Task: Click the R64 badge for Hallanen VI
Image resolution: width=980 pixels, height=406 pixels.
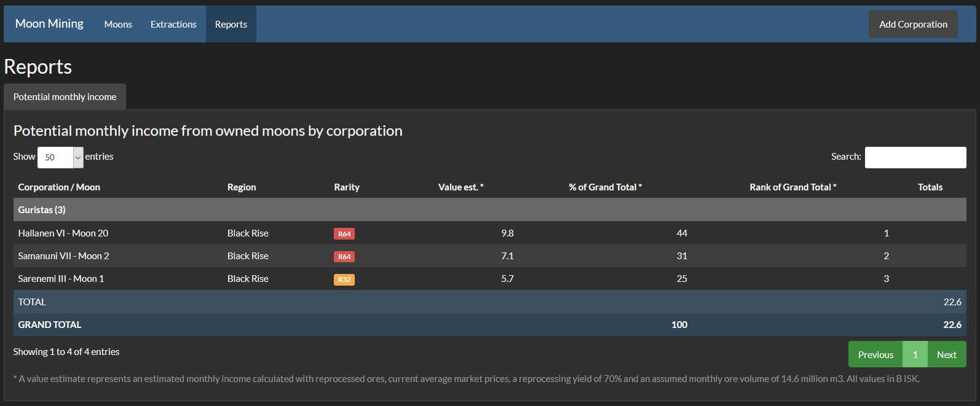Action: pyautogui.click(x=344, y=234)
